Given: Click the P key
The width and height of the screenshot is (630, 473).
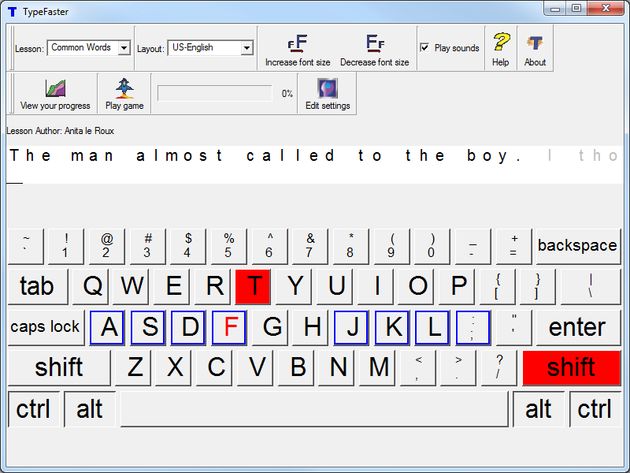Looking at the screenshot, I should [x=457, y=287].
